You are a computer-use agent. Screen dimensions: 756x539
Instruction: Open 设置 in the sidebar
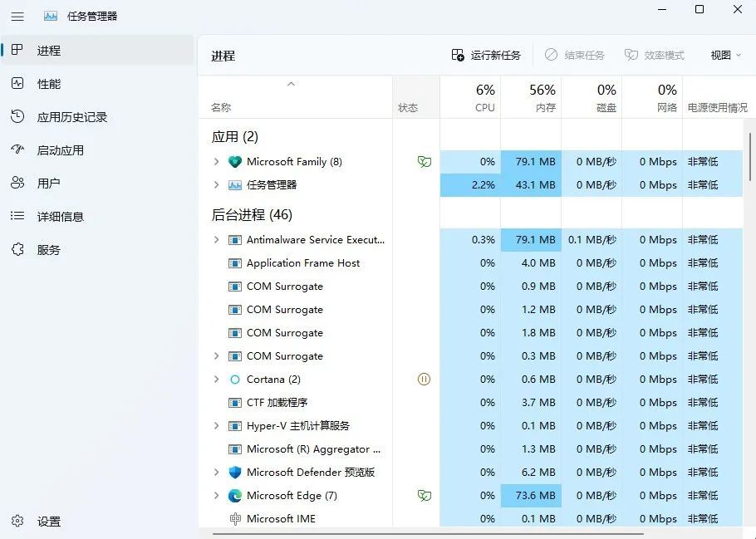pos(97,522)
